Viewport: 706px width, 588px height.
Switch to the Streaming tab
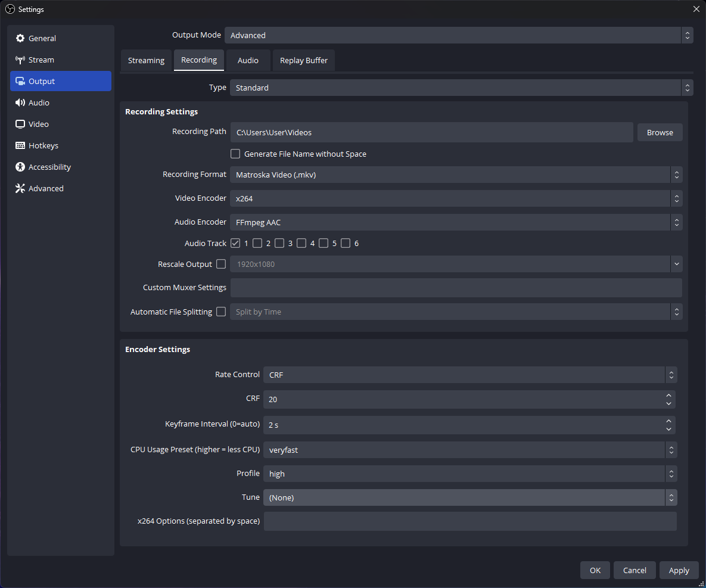(x=146, y=60)
